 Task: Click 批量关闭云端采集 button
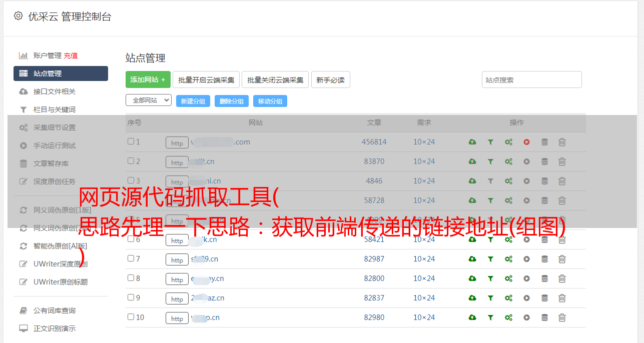pos(275,79)
